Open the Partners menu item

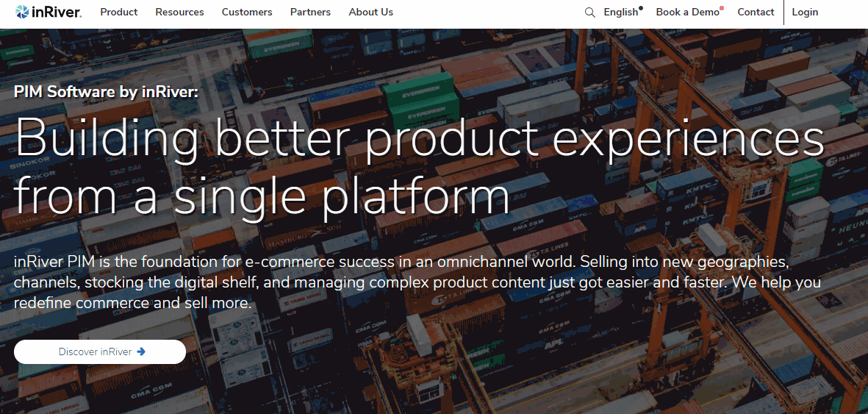(x=310, y=13)
